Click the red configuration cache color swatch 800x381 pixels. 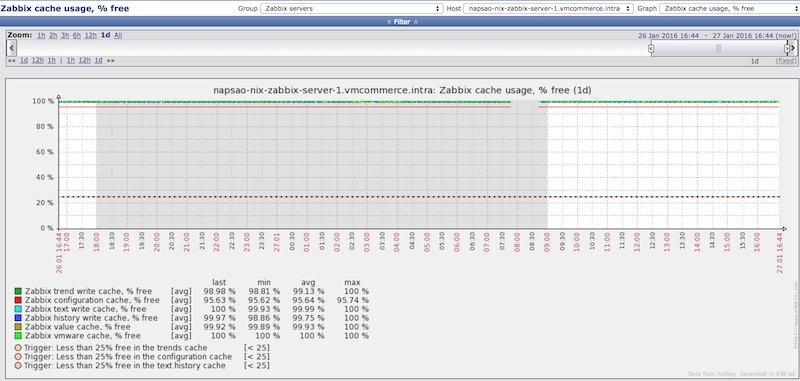click(x=18, y=300)
